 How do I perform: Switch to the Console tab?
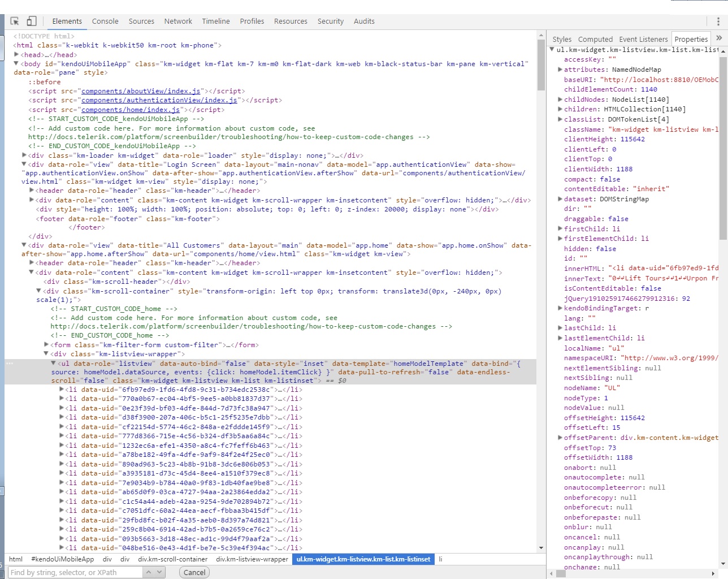pyautogui.click(x=105, y=21)
